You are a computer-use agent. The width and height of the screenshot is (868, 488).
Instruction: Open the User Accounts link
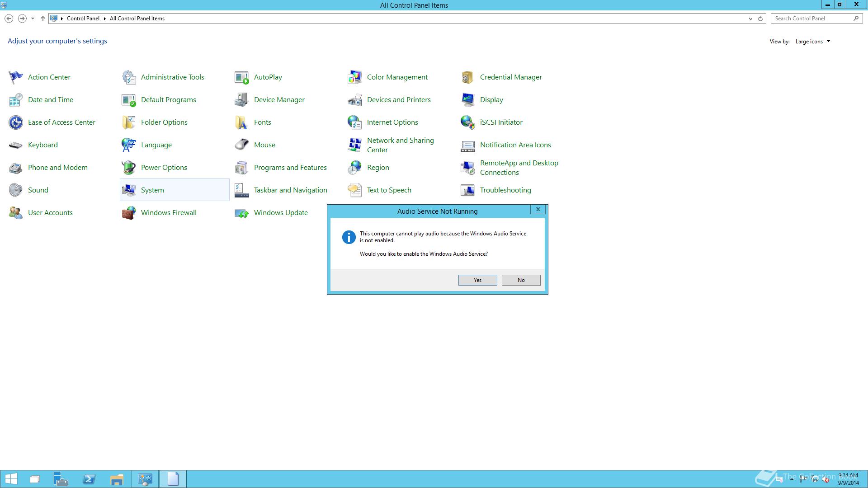(50, 213)
